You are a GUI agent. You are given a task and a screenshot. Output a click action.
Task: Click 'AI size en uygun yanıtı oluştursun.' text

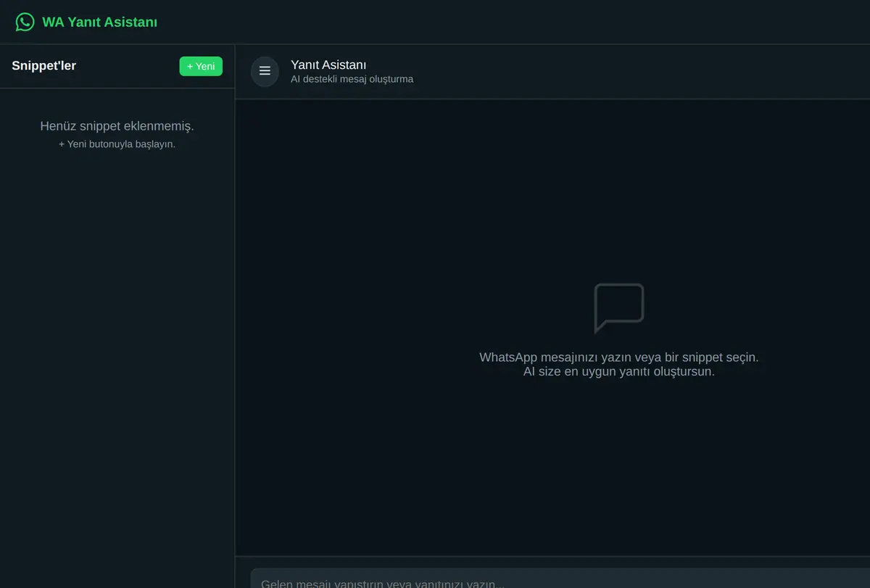619,371
